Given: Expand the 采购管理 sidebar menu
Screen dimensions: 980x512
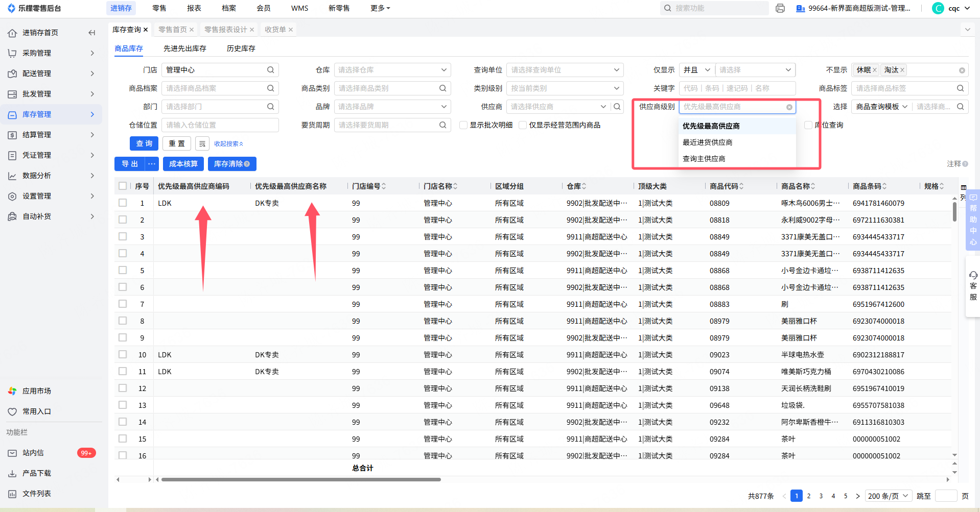Looking at the screenshot, I should point(51,53).
